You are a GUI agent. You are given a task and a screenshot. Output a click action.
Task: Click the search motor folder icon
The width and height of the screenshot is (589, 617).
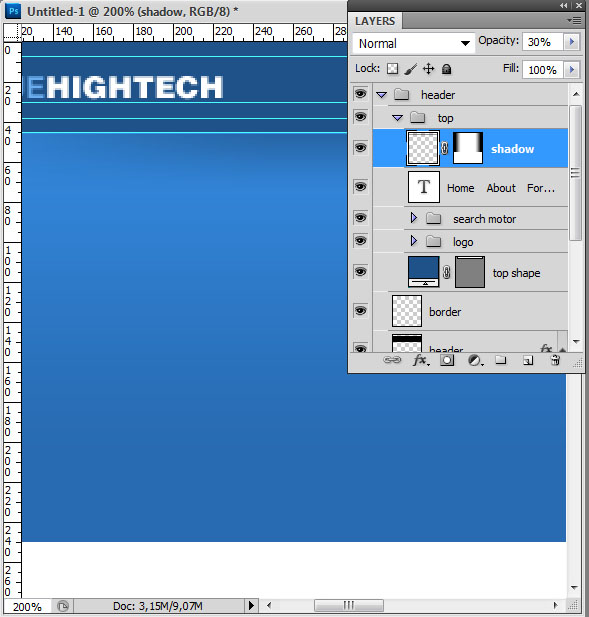tap(433, 218)
